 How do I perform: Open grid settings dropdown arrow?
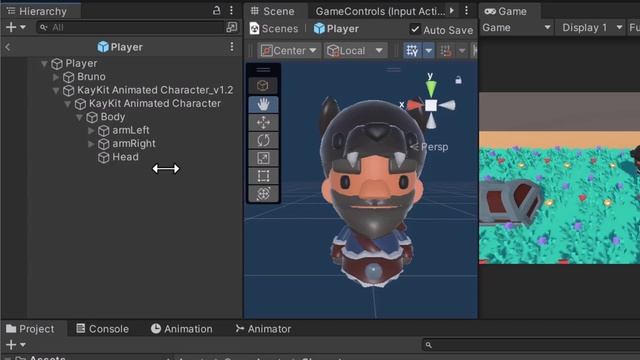click(429, 51)
